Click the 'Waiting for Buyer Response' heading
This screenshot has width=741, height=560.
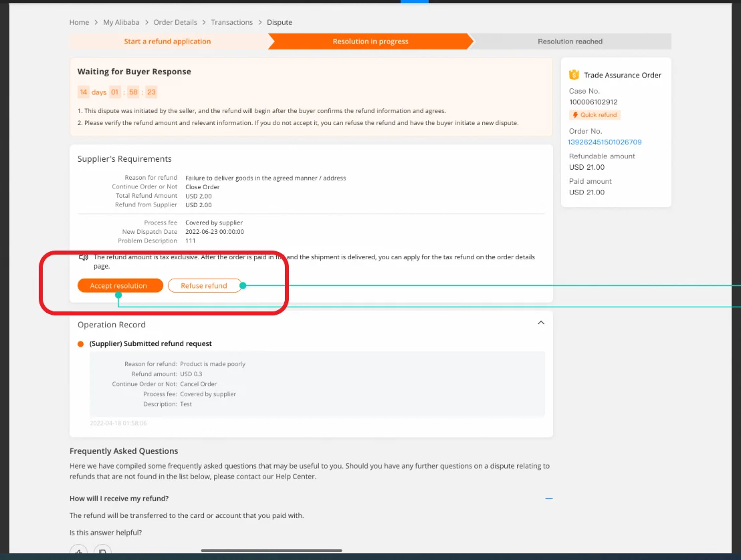[134, 72]
